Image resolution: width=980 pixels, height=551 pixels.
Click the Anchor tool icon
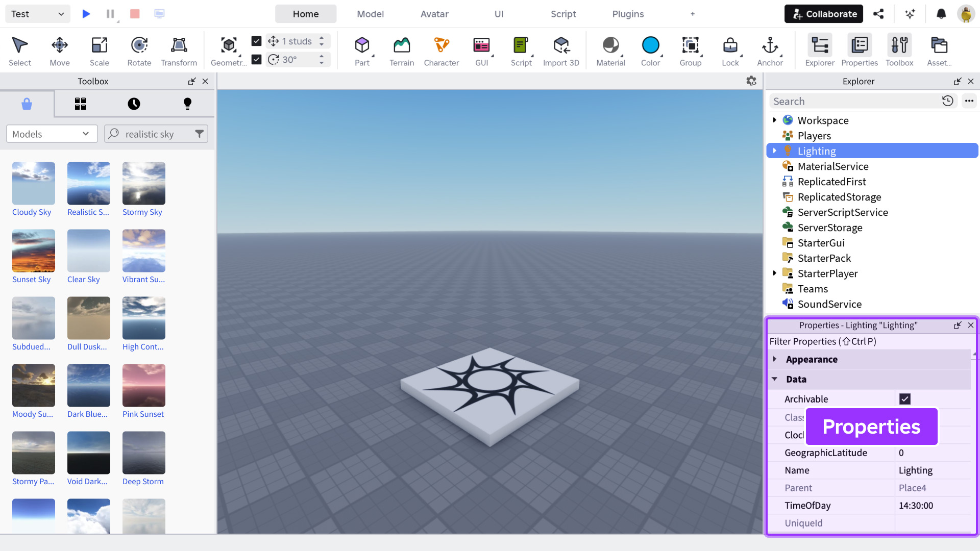tap(770, 46)
